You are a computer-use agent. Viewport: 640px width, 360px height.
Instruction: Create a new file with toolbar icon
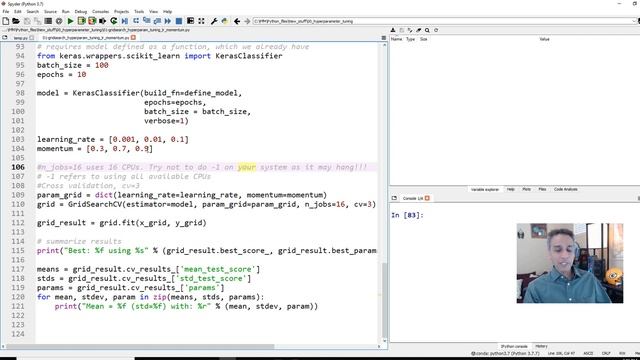tap(6, 21)
